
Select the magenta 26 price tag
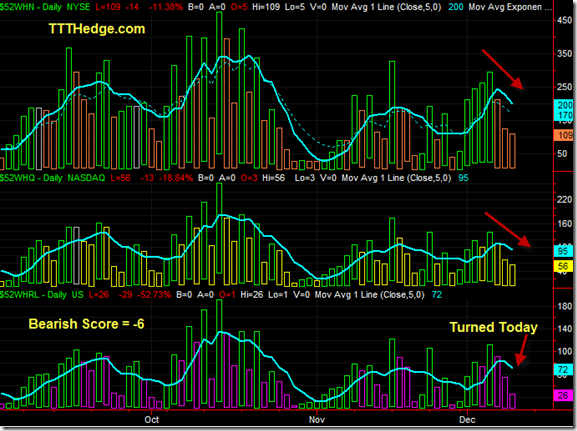coord(563,396)
